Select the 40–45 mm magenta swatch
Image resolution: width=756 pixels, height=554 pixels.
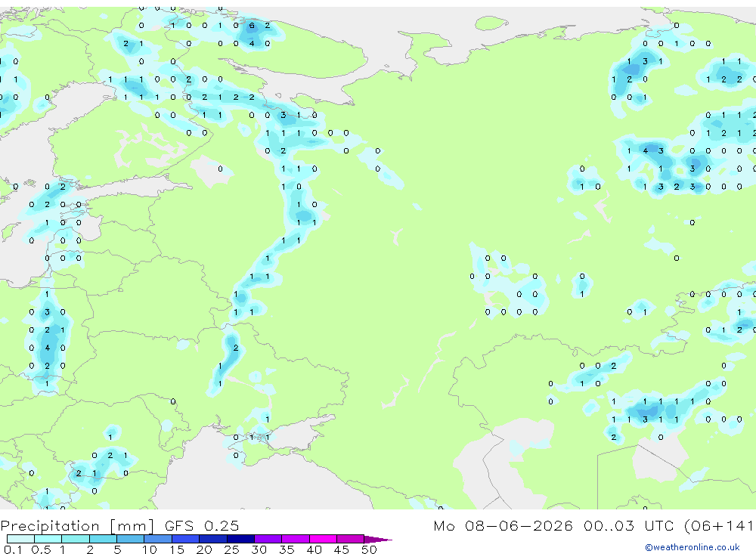(x=323, y=539)
